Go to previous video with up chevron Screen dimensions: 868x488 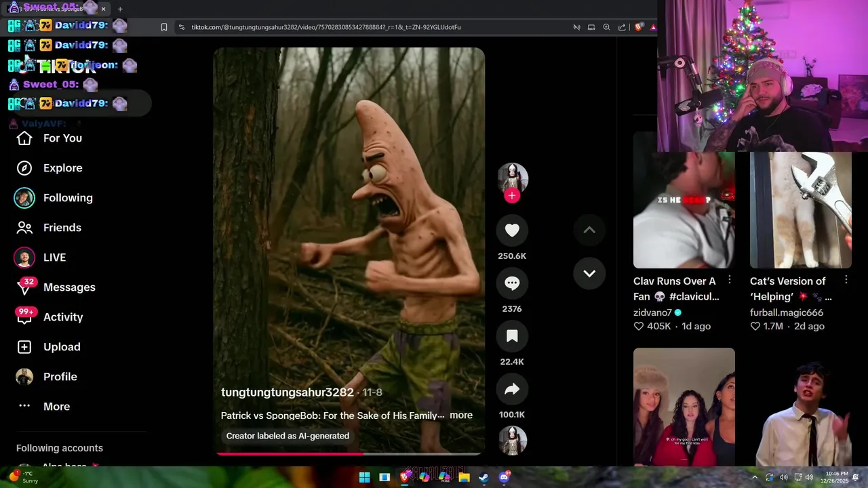tap(589, 230)
